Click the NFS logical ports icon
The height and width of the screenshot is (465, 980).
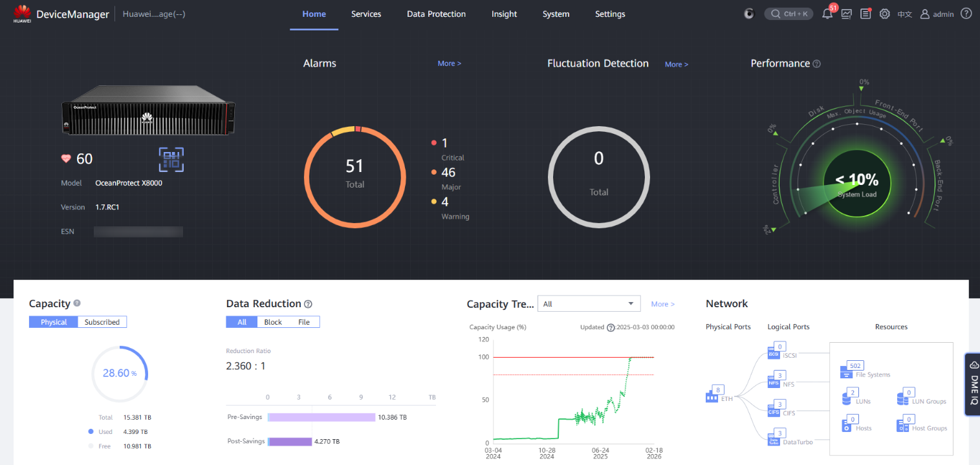[774, 382]
